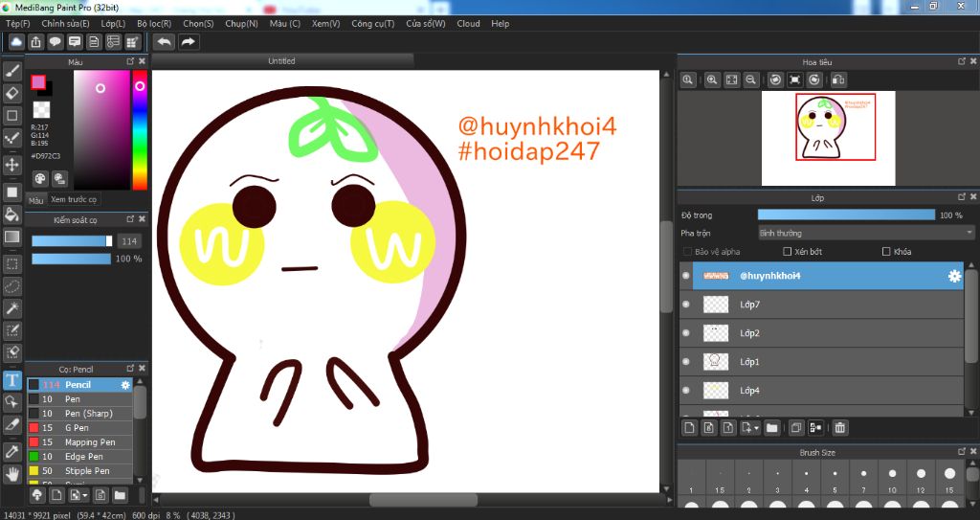Open the Help menu
Screen dimensions: 980x520
[500, 24]
